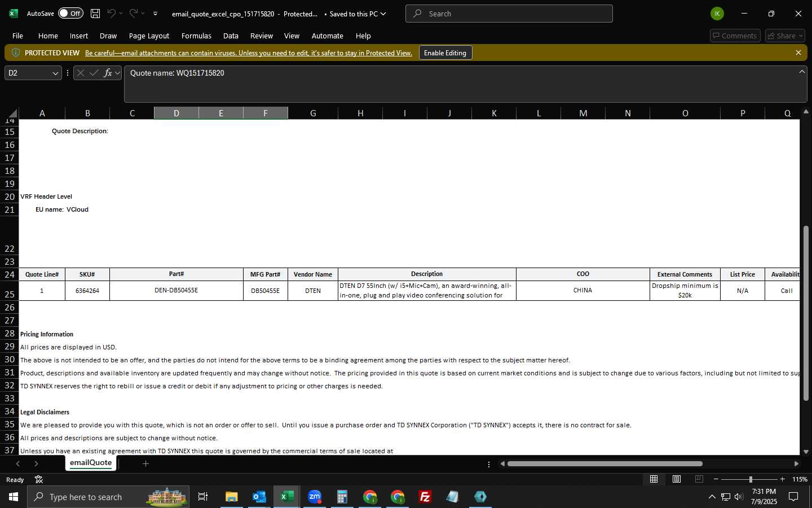Click the formula bar Cancel X icon
812x508 pixels.
(81, 73)
